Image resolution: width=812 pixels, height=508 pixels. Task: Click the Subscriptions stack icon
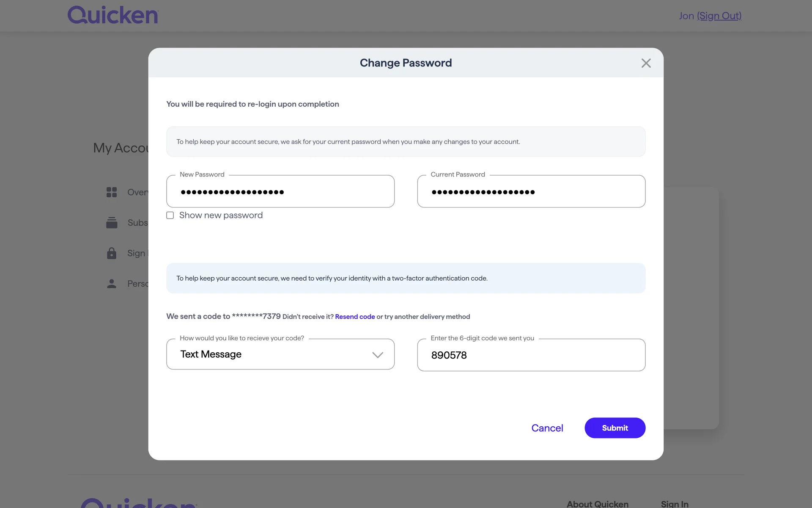(112, 223)
